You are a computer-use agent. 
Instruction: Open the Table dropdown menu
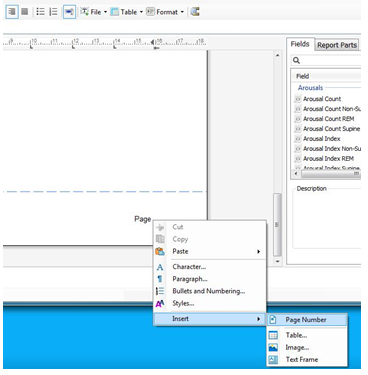pyautogui.click(x=127, y=12)
